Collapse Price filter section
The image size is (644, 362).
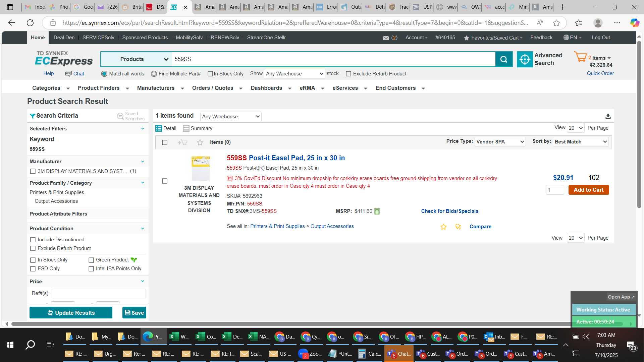coord(143,281)
